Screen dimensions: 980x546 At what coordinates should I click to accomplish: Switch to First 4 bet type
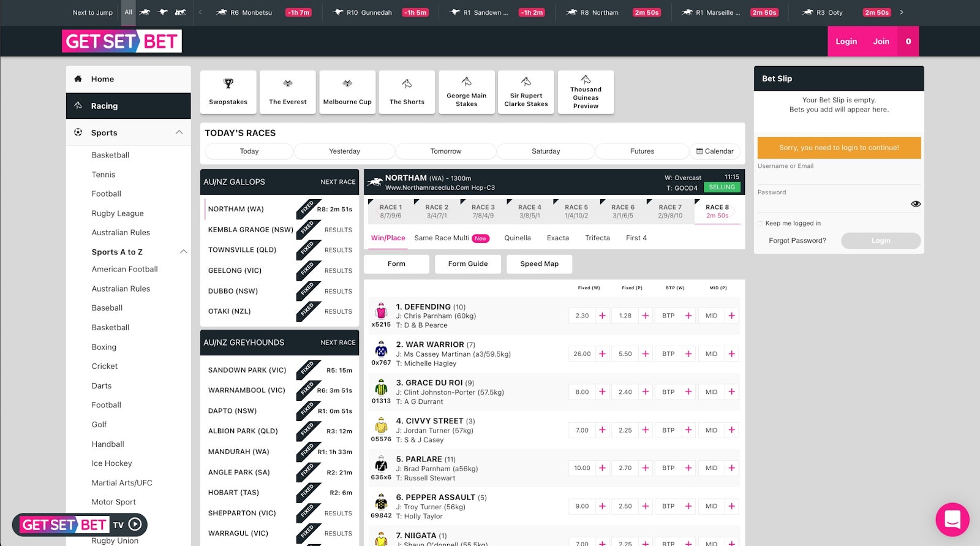click(x=636, y=238)
